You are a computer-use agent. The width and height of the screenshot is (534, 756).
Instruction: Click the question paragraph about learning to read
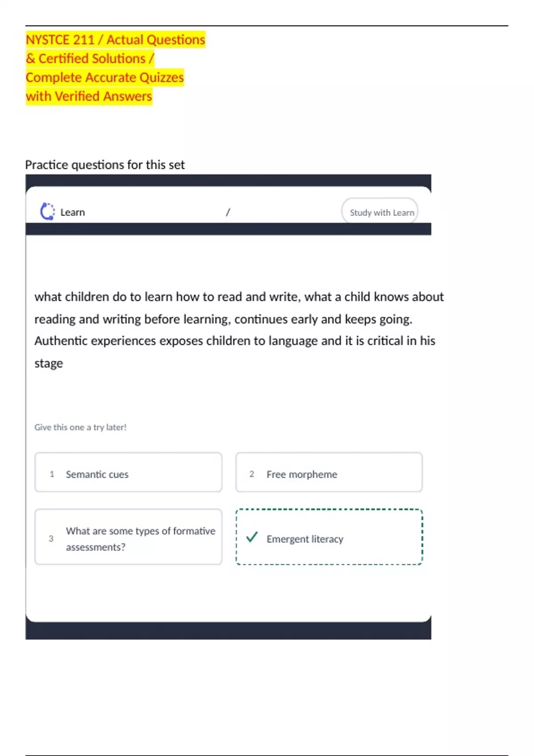tap(239, 330)
